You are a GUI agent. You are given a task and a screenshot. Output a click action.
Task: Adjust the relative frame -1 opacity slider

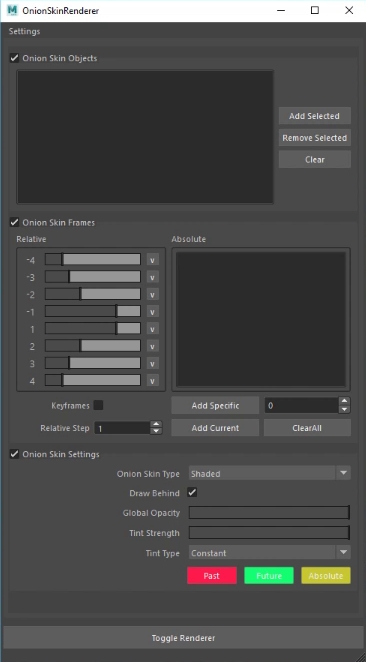(x=93, y=312)
